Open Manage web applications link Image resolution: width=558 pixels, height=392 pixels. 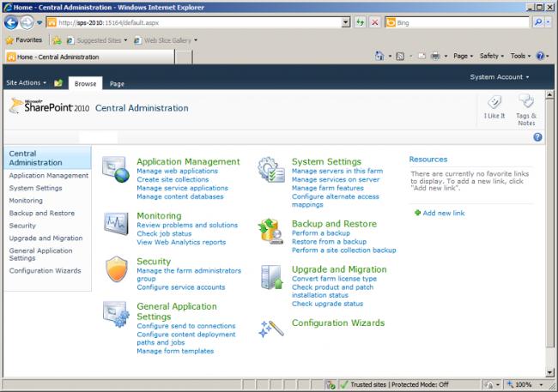[x=175, y=171]
